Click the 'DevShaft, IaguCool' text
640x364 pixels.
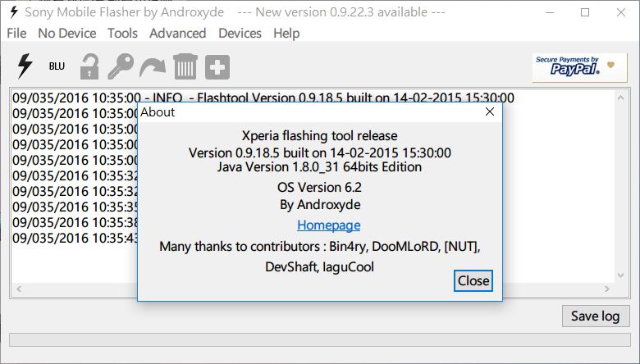pyautogui.click(x=320, y=267)
